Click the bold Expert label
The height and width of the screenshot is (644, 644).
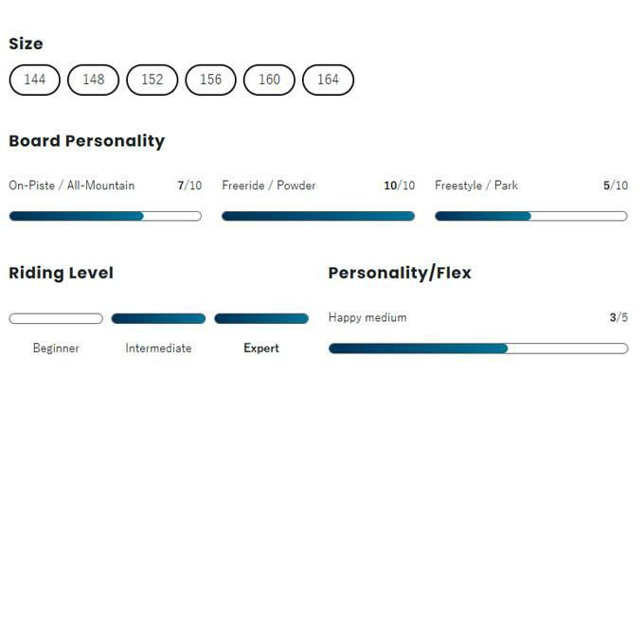click(261, 349)
